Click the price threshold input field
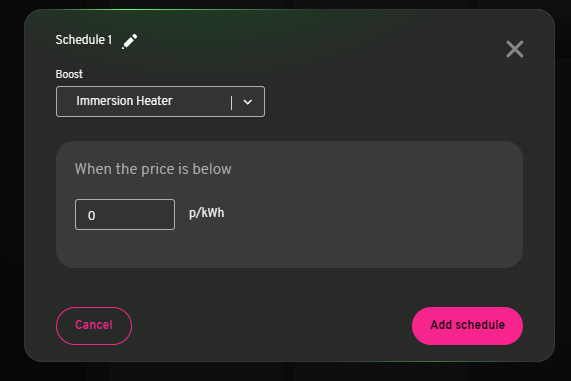This screenshot has width=571, height=381. (125, 215)
